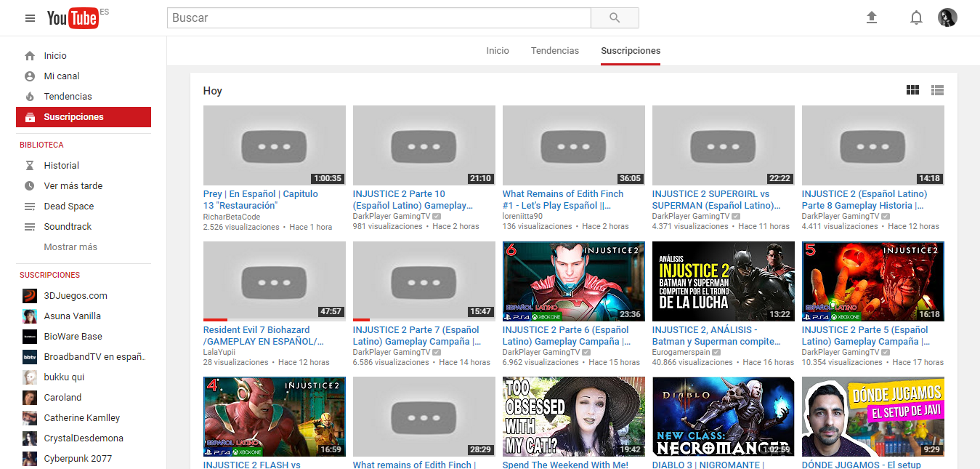Open INJUSTICE 2 Parte 7 video title
This screenshot has width=980, height=469.
tap(417, 336)
